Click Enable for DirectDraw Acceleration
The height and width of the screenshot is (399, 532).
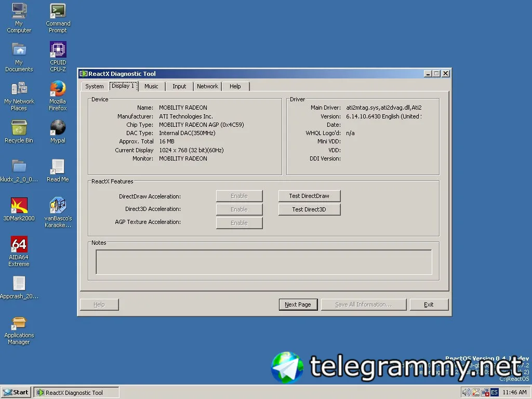pos(239,196)
